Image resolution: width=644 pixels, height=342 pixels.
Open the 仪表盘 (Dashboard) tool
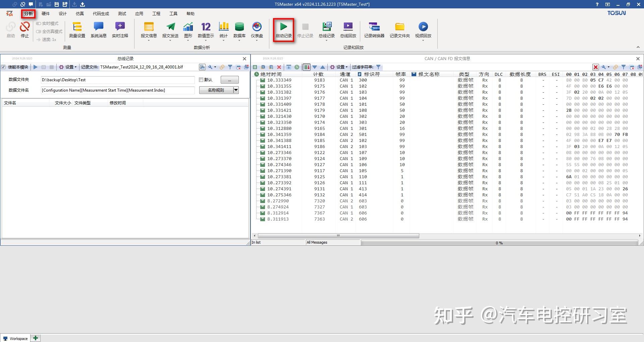click(x=257, y=30)
